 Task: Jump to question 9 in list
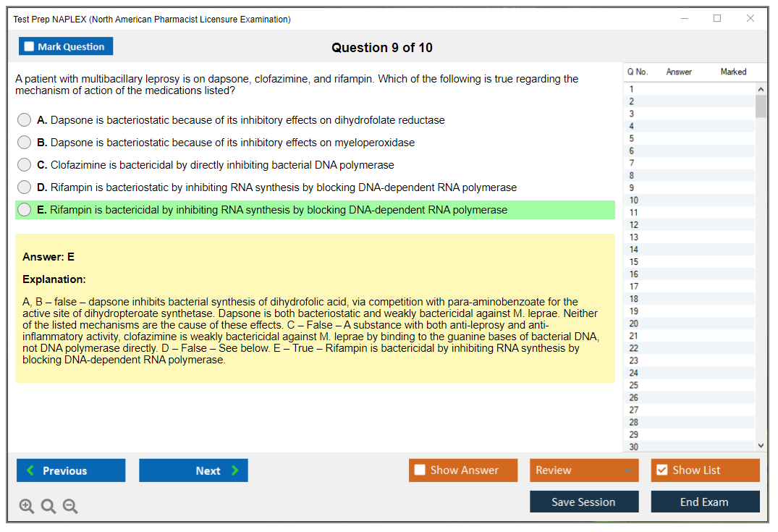(x=688, y=187)
